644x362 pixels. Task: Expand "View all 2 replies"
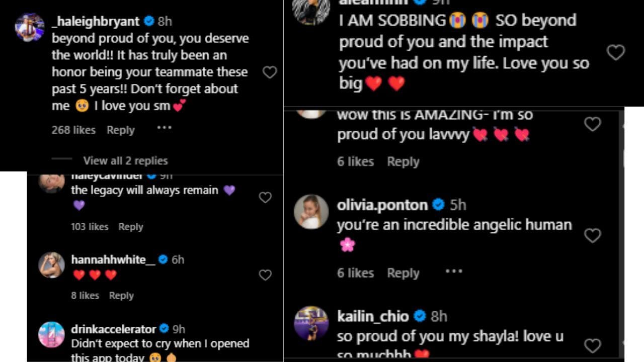125,161
